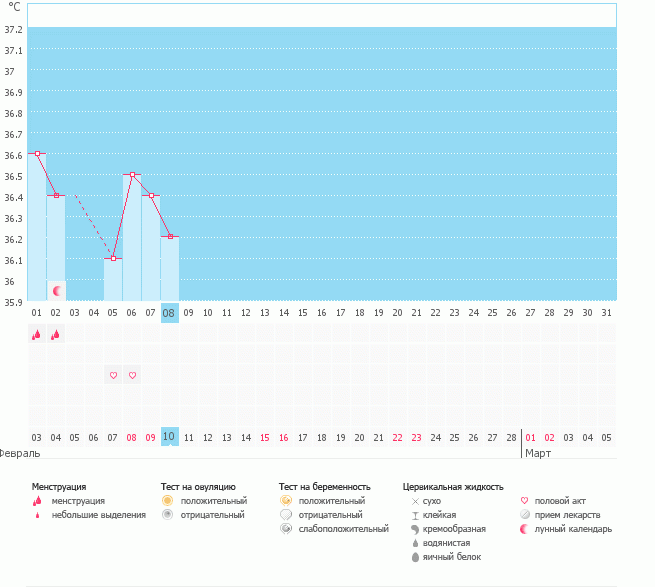This screenshot has width=655, height=587.
Task: Click the positive ovulation test legend icon
Action: [x=168, y=500]
